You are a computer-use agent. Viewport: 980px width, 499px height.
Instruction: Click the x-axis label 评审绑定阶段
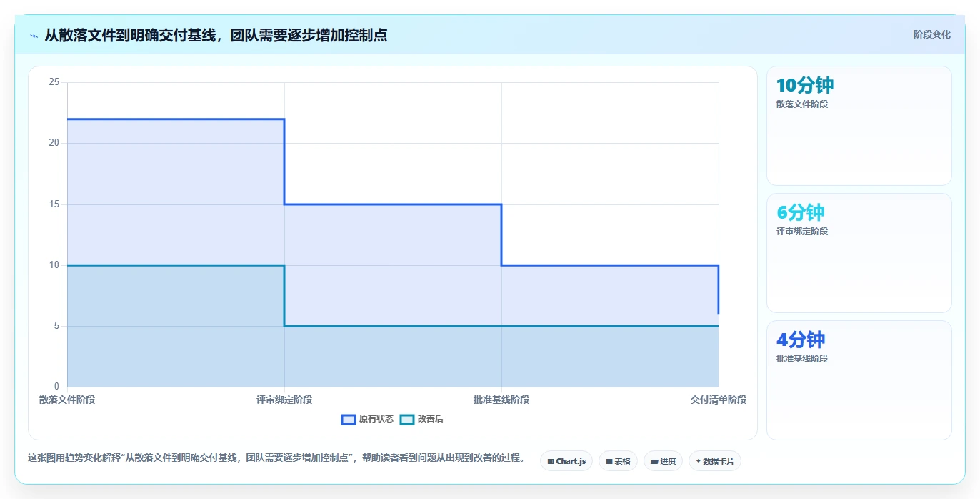click(x=284, y=400)
